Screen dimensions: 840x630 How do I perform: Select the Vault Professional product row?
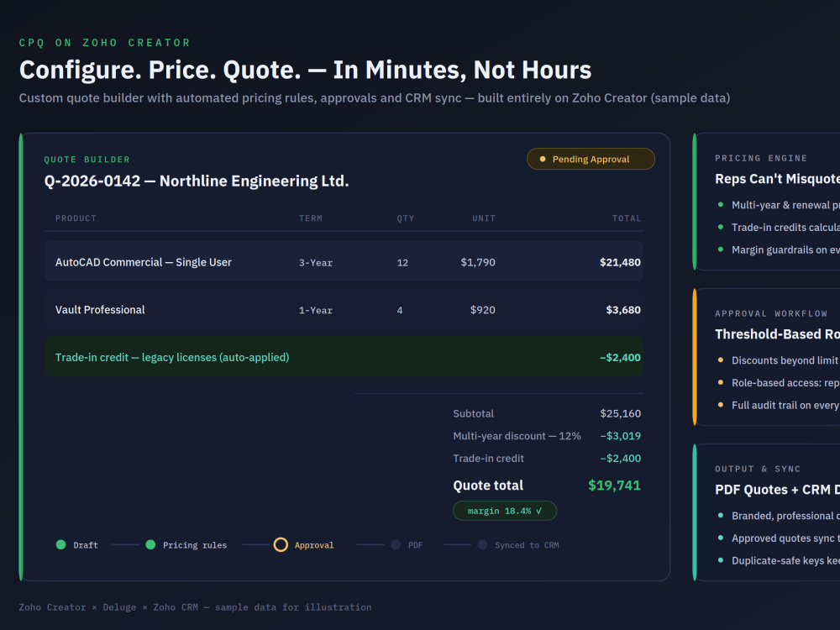[x=344, y=309]
